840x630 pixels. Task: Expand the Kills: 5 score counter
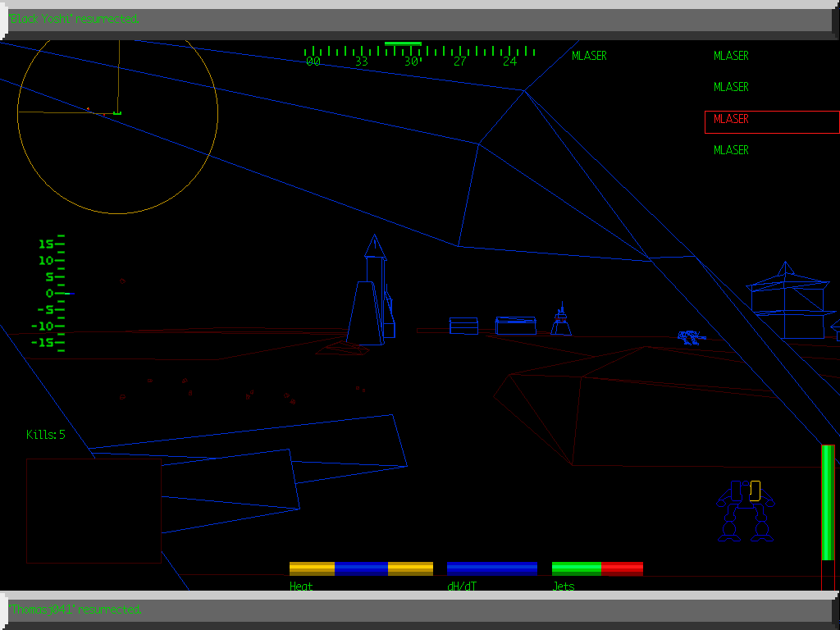click(x=45, y=435)
